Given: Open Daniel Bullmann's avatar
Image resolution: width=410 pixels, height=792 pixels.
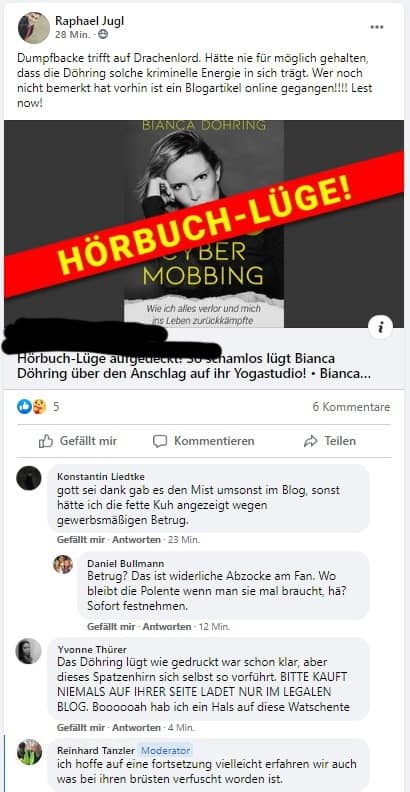Looking at the screenshot, I should coord(63,564).
